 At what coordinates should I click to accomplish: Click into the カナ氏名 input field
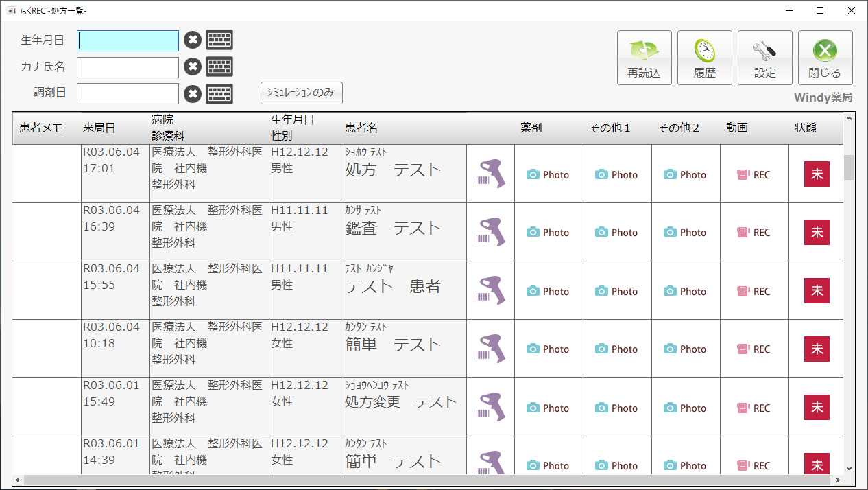point(128,67)
